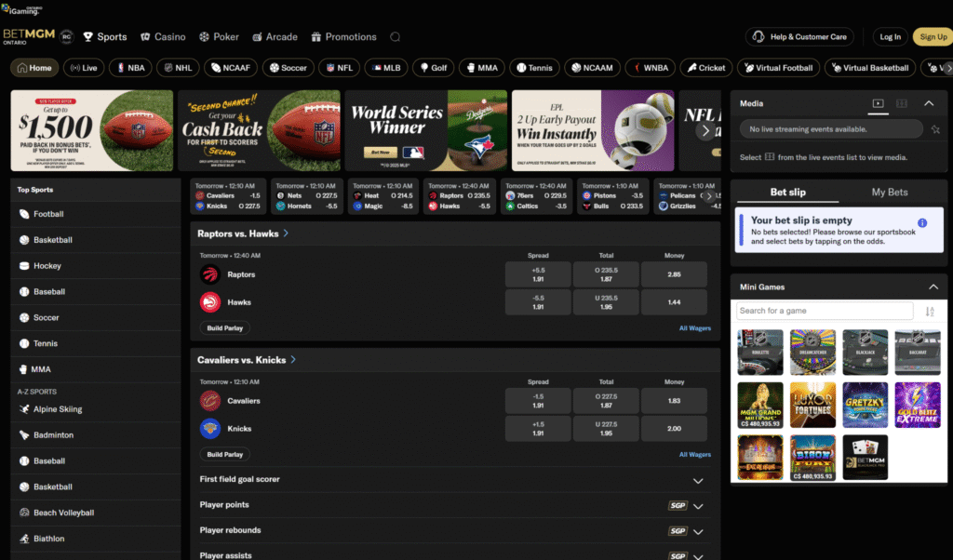Viewport: 953px width, 560px height.
Task: Select Raptors +5.5 spread odds
Action: [x=538, y=274]
